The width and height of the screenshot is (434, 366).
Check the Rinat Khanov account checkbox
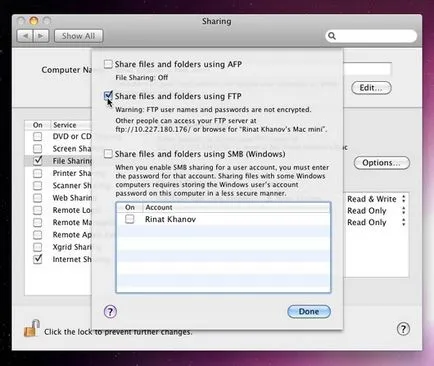129,219
